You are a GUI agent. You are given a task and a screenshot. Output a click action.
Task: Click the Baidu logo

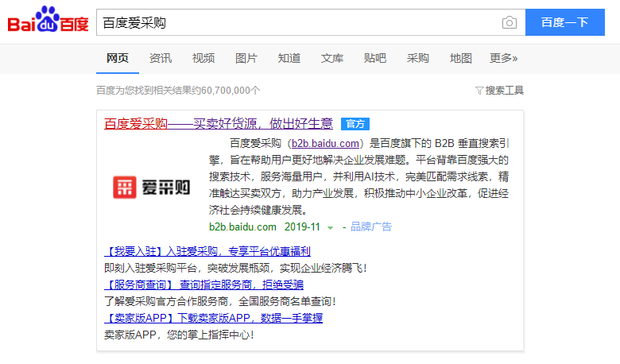[x=48, y=22]
